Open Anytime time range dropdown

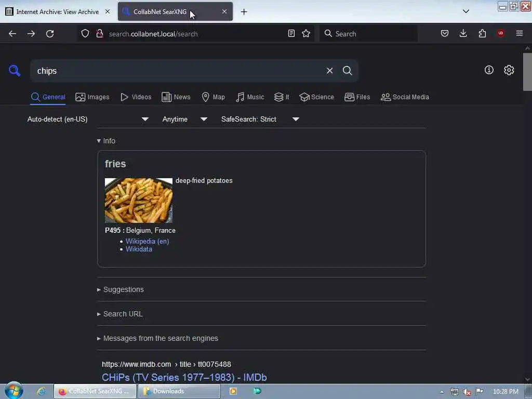click(184, 119)
